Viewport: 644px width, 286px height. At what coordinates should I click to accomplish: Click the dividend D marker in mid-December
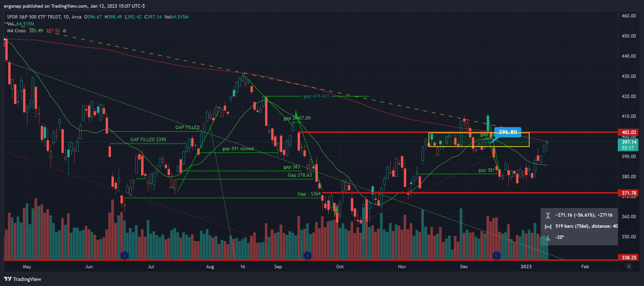pyautogui.click(x=497, y=256)
